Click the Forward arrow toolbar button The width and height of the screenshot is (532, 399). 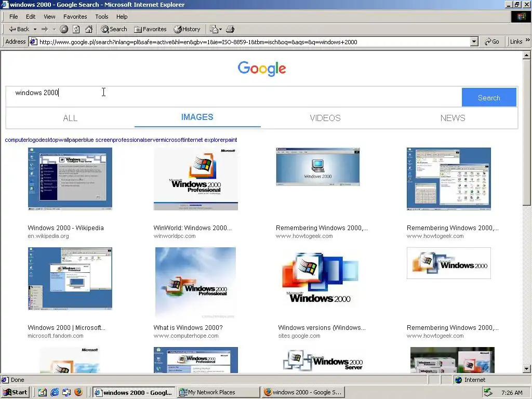(x=45, y=29)
